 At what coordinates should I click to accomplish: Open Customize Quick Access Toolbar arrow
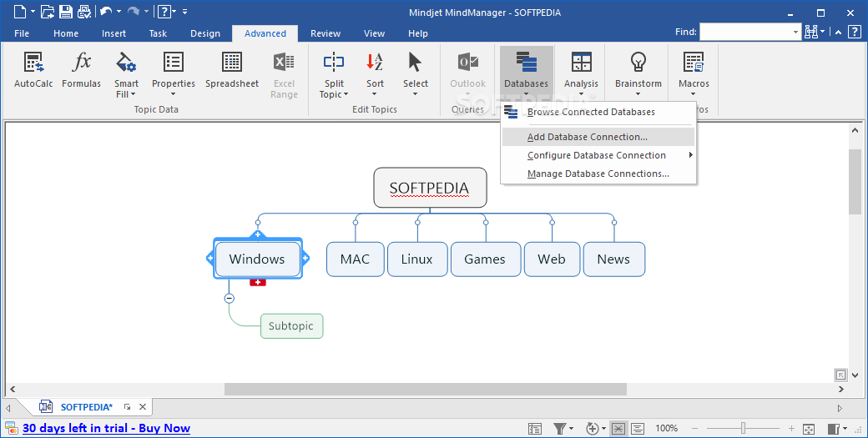point(184,11)
